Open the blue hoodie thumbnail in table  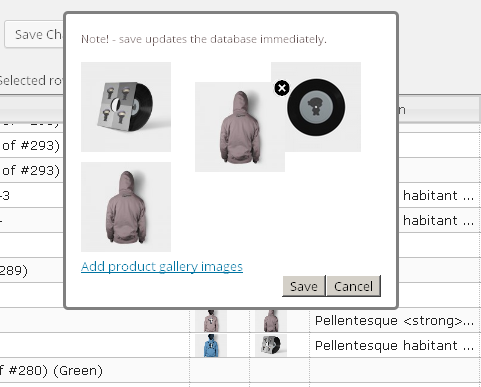211,345
